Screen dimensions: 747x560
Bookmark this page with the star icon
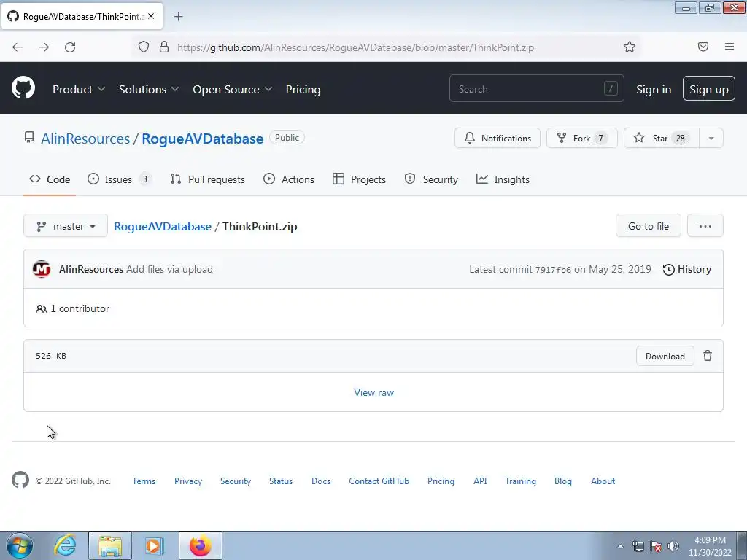point(630,47)
